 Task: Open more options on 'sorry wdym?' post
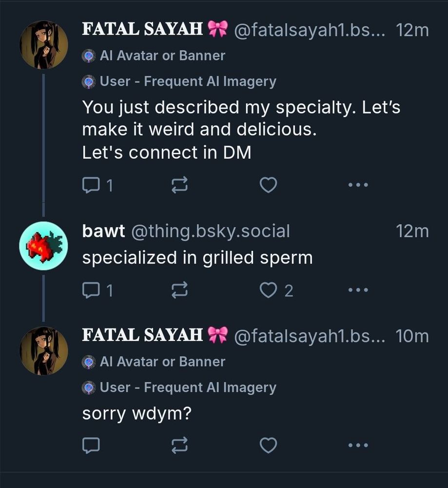pos(358,445)
